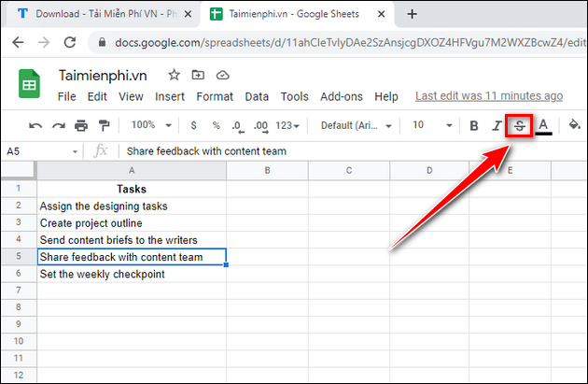The height and width of the screenshot is (384, 588).
Task: Toggle bold formatting
Action: (474, 126)
